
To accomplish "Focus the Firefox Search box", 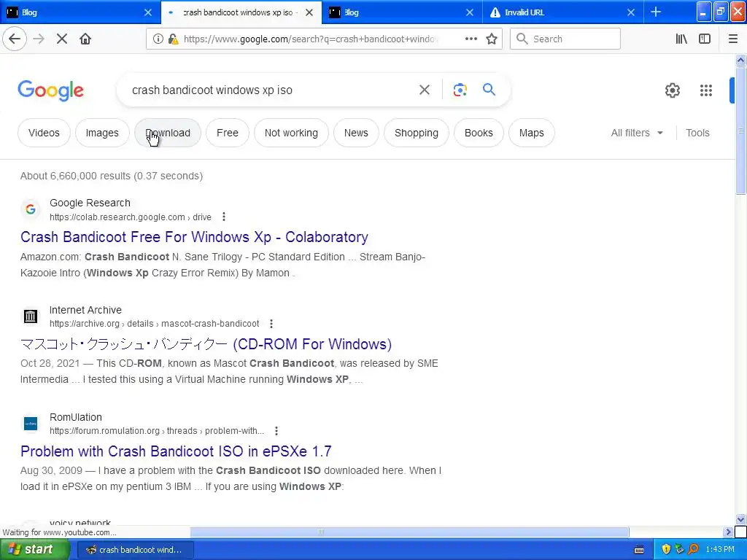I will (565, 39).
